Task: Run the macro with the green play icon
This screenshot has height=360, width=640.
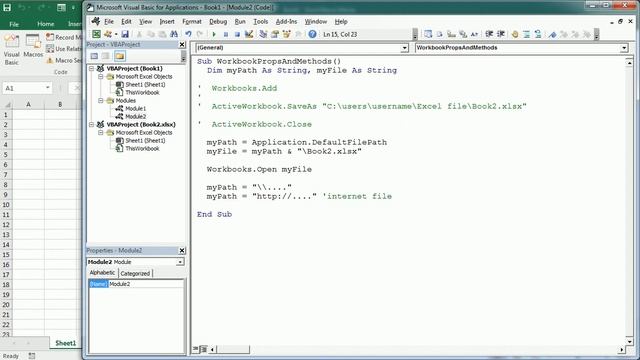Action: [x=214, y=34]
